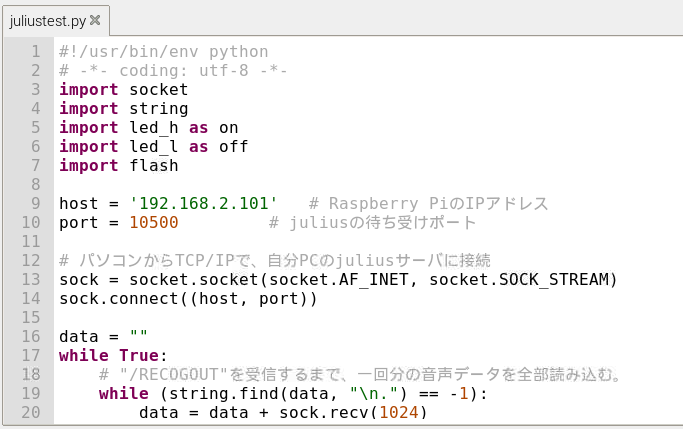Click 'led_l' in the import line

point(154,147)
